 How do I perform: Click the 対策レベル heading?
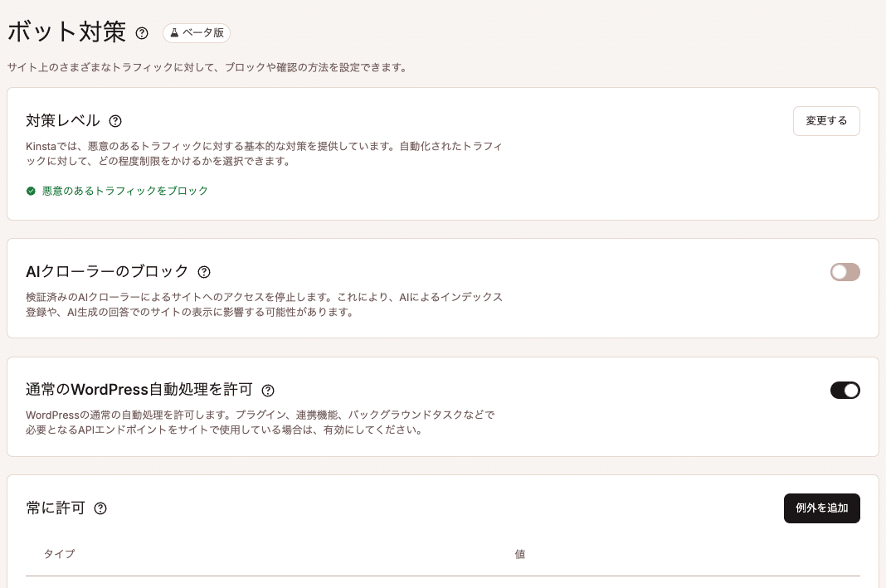[x=63, y=121]
